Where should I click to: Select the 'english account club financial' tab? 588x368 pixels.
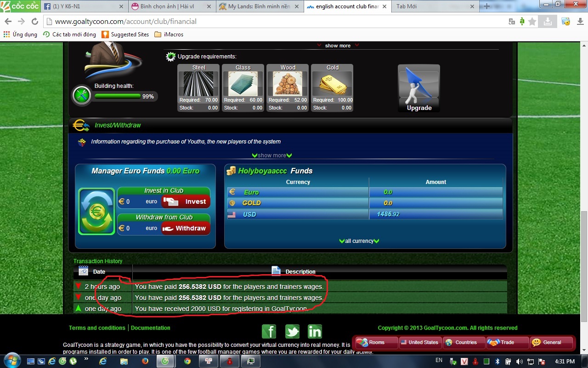347,6
